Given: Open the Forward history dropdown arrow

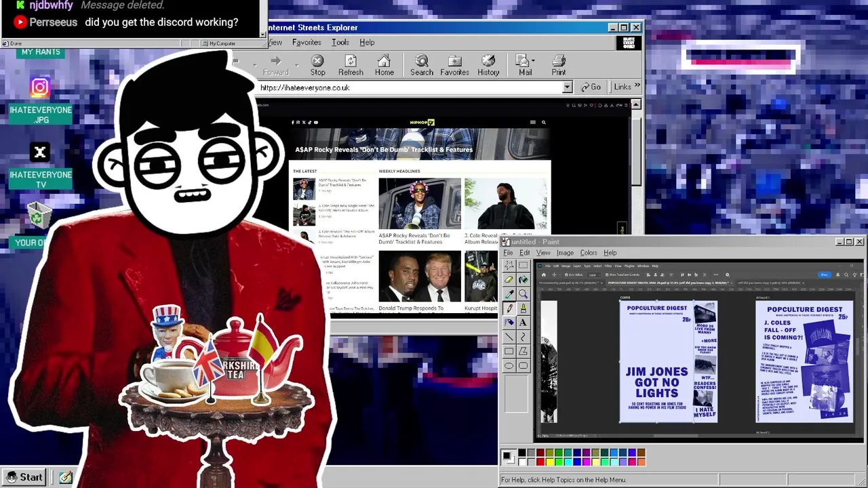Looking at the screenshot, I should (x=296, y=66).
